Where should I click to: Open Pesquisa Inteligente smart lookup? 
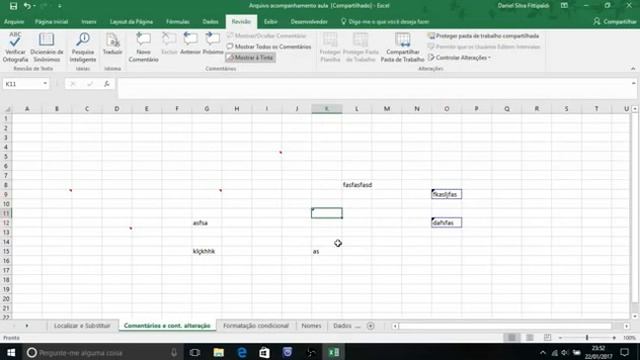(x=83, y=47)
